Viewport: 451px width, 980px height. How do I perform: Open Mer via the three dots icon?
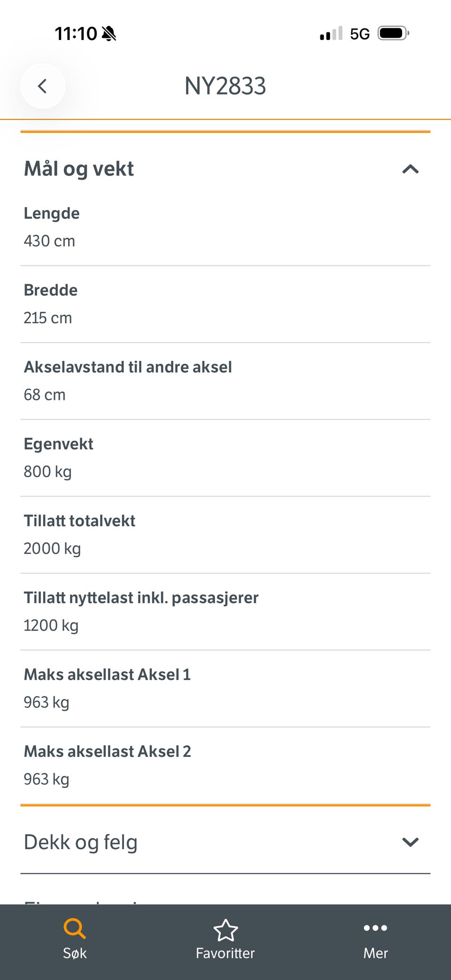click(375, 928)
